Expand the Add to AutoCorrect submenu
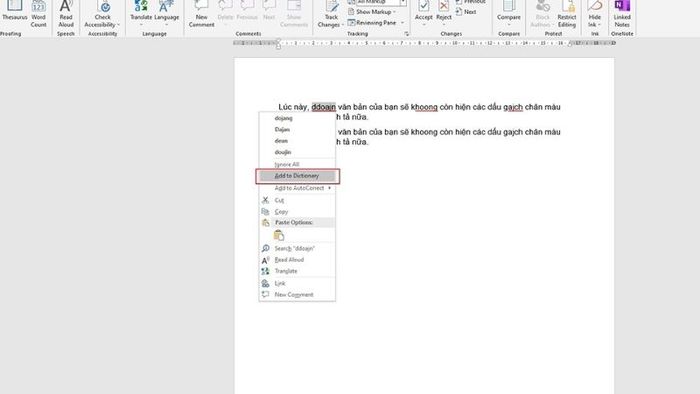 329,188
